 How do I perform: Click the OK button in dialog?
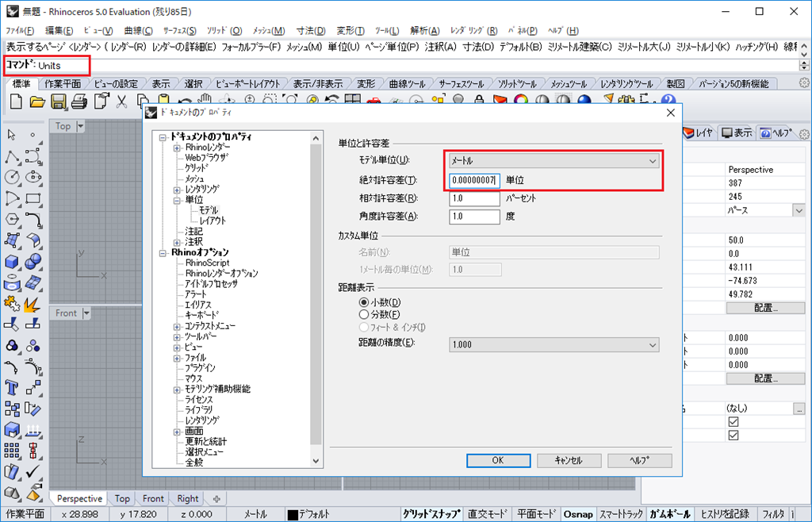coord(498,460)
